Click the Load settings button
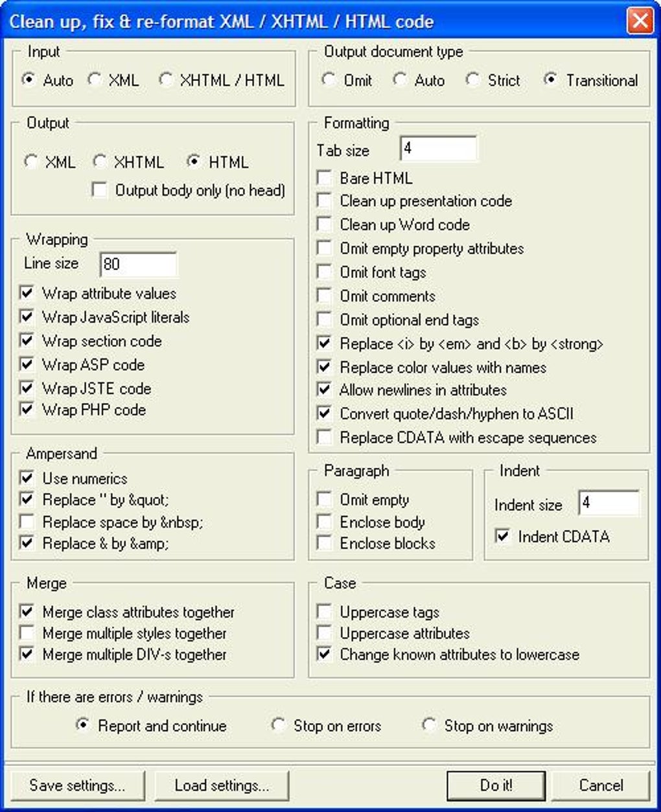The width and height of the screenshot is (661, 812). point(222,785)
